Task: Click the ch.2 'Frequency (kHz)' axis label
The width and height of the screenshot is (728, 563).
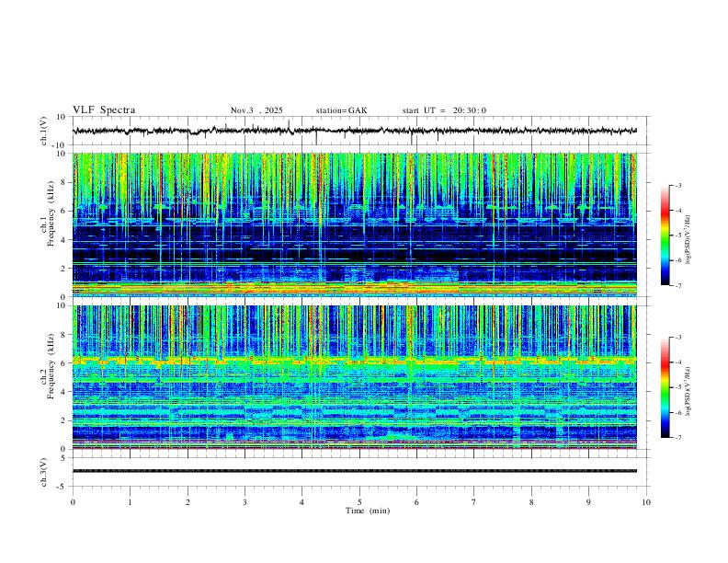Action: coord(51,365)
